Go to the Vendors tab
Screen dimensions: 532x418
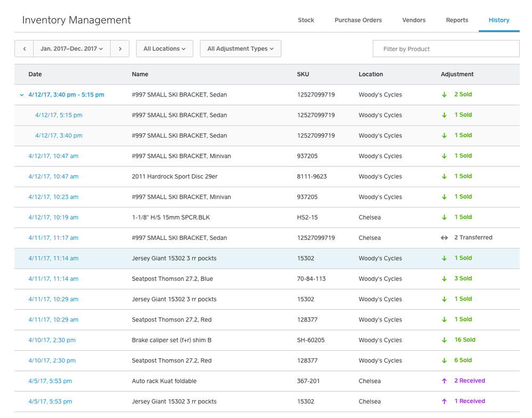pos(414,20)
